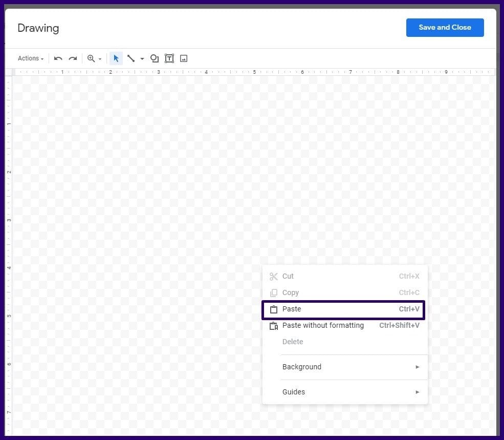Choose Cut in the context menu

coord(345,276)
